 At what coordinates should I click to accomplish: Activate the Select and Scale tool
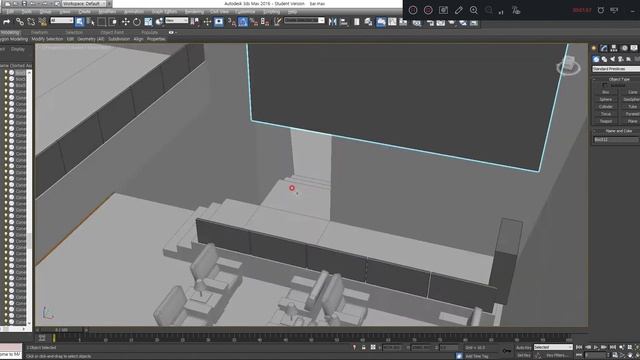[148, 22]
